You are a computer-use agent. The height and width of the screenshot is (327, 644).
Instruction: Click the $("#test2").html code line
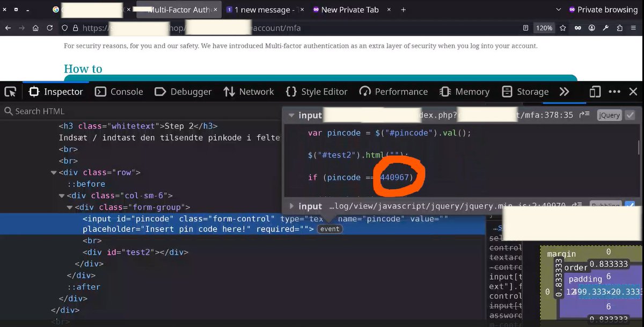358,155
